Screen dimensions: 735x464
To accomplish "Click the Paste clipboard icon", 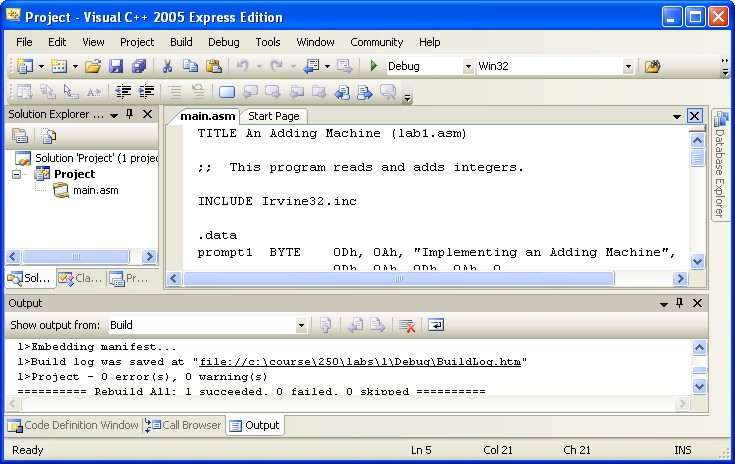I will pyautogui.click(x=213, y=67).
